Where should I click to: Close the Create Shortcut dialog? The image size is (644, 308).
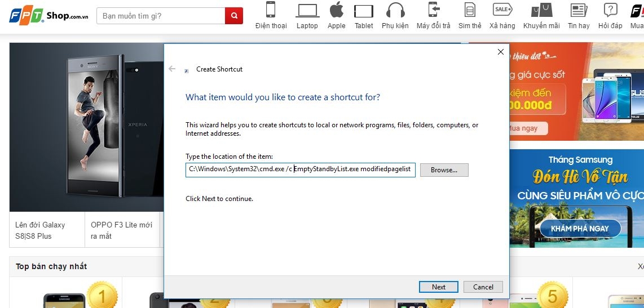501,52
